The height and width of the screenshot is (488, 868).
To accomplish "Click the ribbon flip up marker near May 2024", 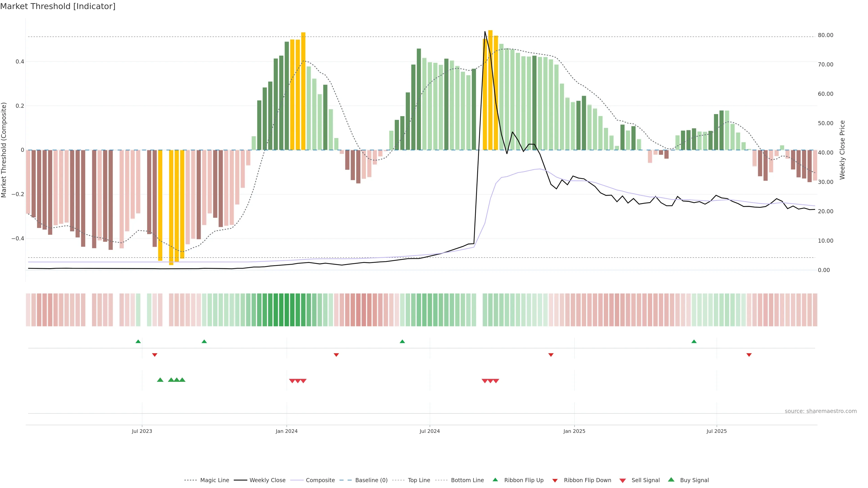I will (x=402, y=342).
